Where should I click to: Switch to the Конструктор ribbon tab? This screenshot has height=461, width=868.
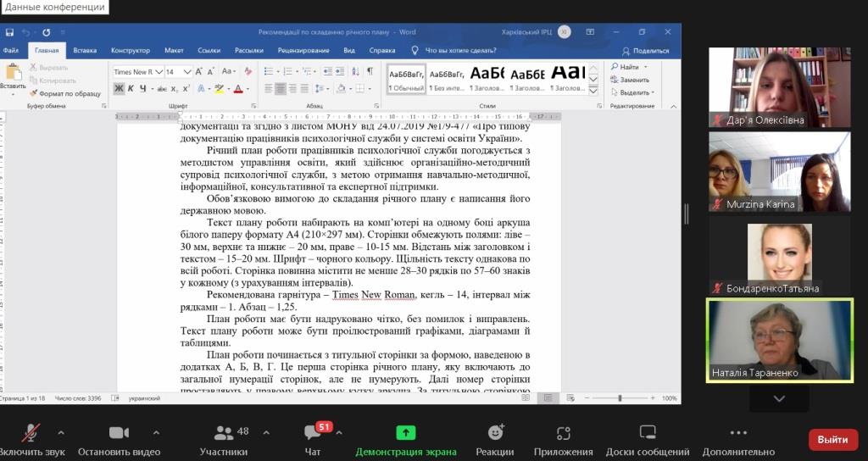(x=130, y=50)
